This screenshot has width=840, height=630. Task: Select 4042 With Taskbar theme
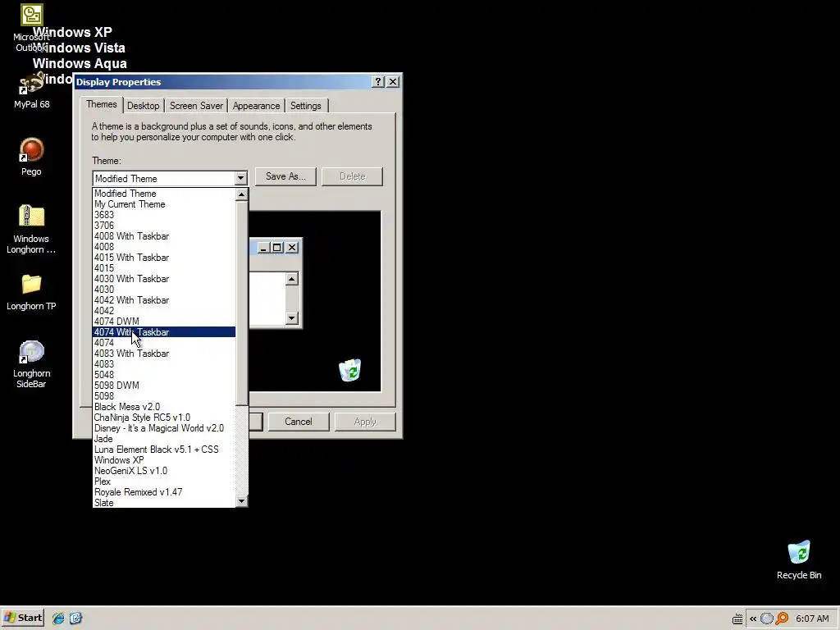[x=164, y=300]
